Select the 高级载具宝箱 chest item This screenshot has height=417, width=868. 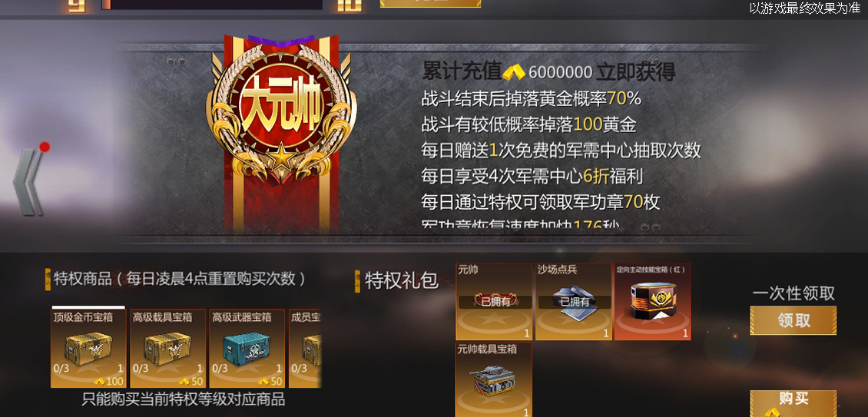tap(167, 349)
